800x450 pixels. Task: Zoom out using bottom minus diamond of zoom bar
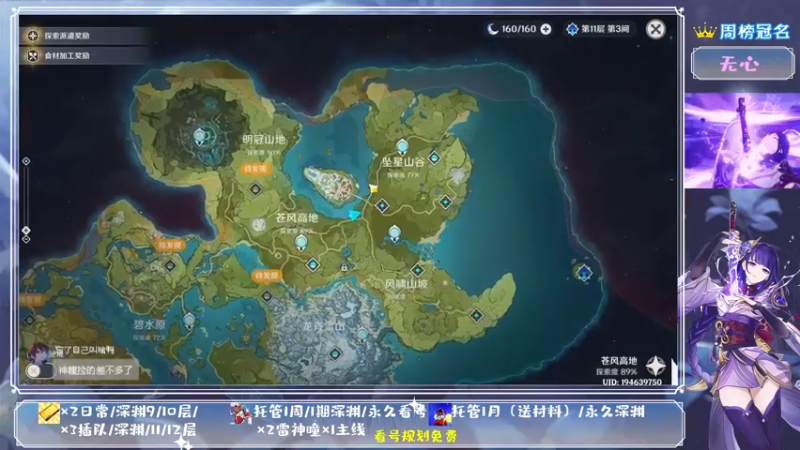click(26, 239)
